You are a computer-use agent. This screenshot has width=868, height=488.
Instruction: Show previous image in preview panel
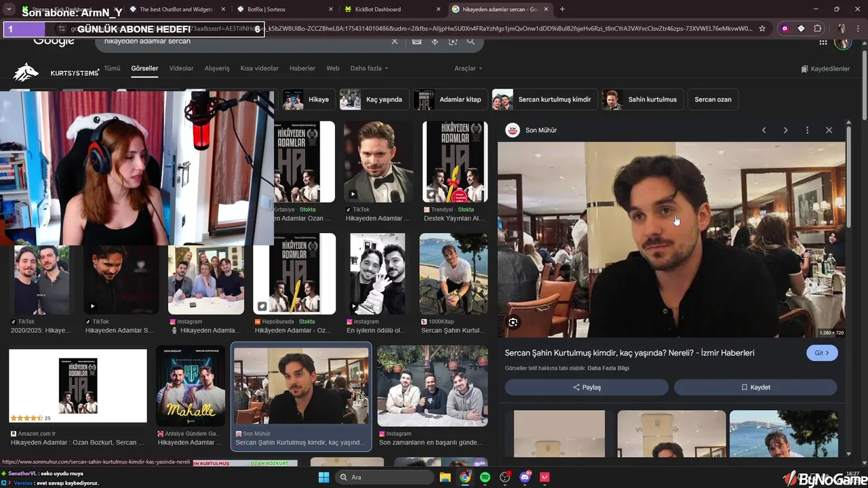click(x=764, y=130)
